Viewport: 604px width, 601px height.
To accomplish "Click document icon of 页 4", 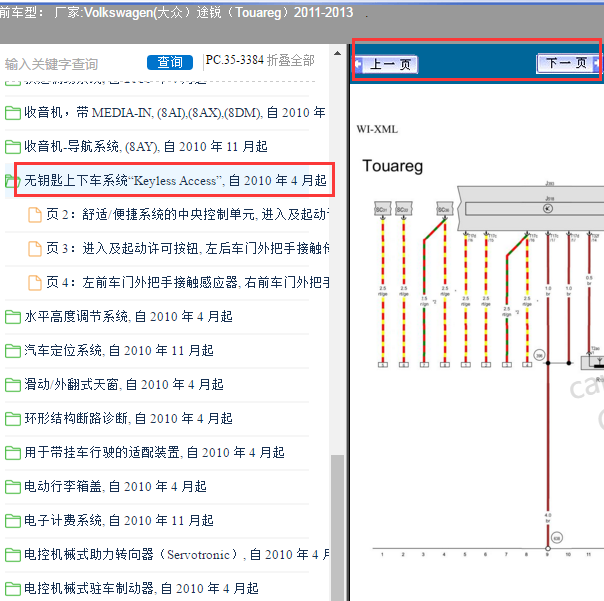I will point(35,283).
